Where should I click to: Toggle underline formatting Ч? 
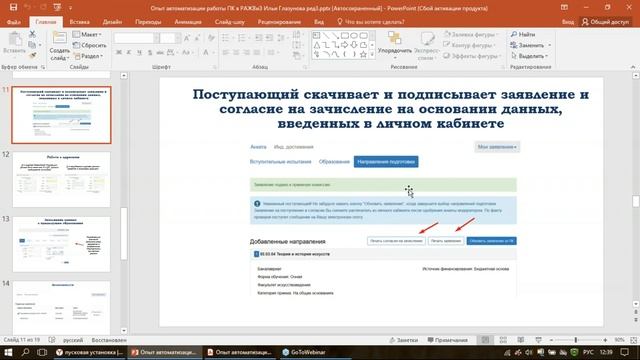pyautogui.click(x=139, y=52)
